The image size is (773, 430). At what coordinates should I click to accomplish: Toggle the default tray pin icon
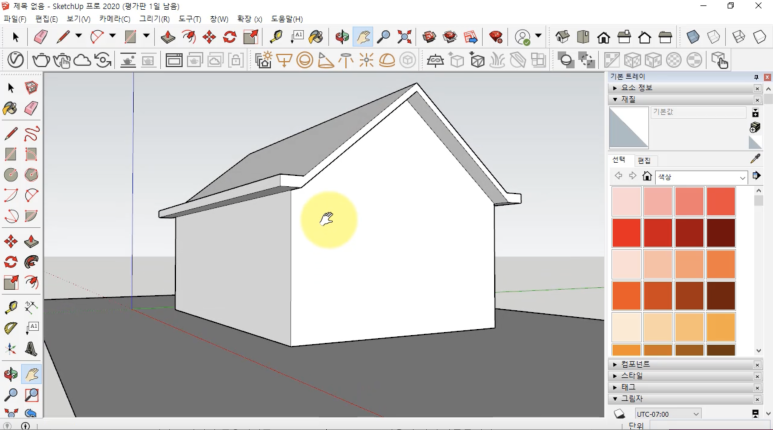[x=756, y=77]
